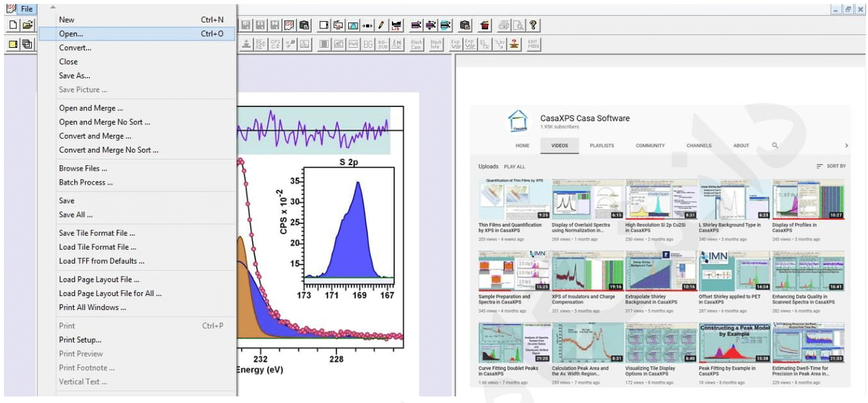Click the BG-SUB toolbar icon
Screen dimensions: 868x403
point(383,44)
